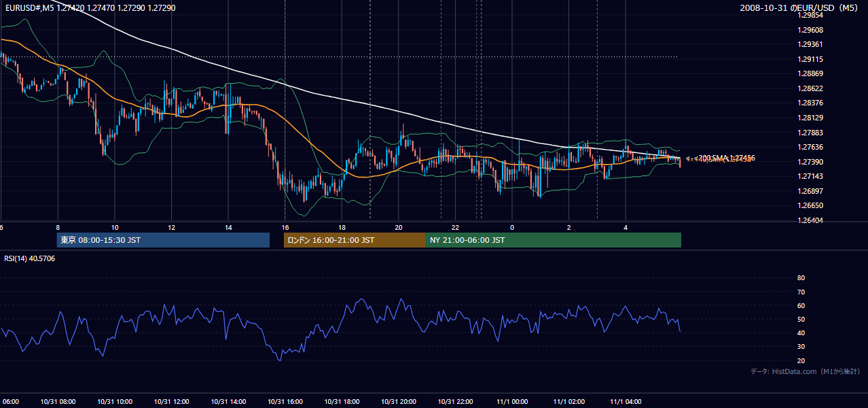The image size is (868, 408).
Task: Click price axis label 1.27143
Action: coord(810,176)
